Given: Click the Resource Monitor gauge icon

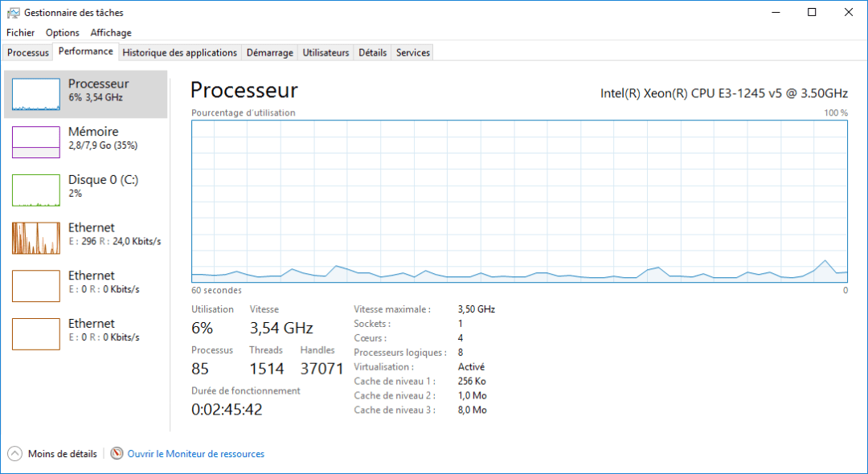Looking at the screenshot, I should pos(117,454).
